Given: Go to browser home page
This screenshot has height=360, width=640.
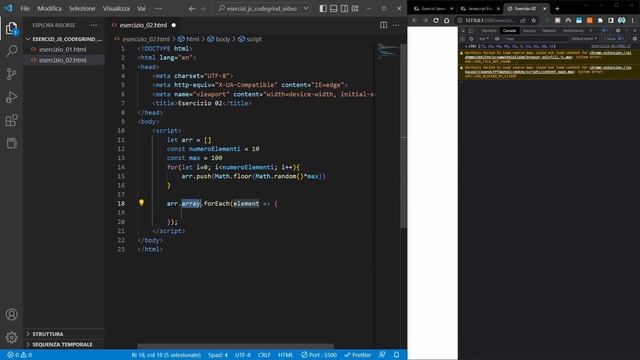Looking at the screenshot, I should (x=447, y=20).
